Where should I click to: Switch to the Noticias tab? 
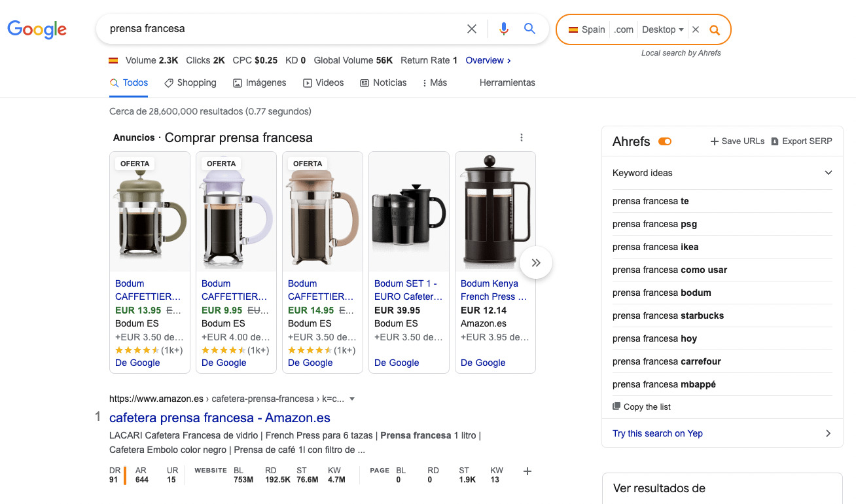[x=383, y=82]
